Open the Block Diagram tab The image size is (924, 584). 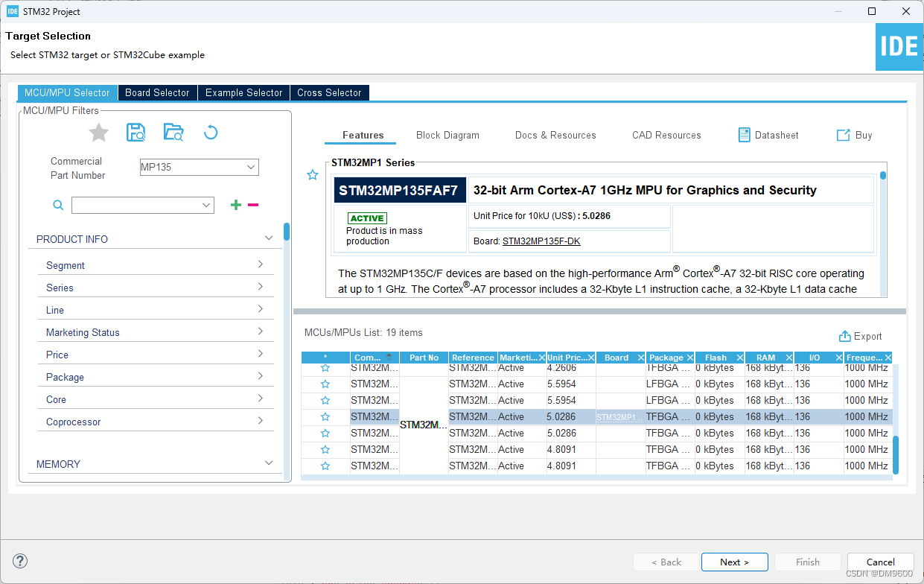pyautogui.click(x=447, y=135)
